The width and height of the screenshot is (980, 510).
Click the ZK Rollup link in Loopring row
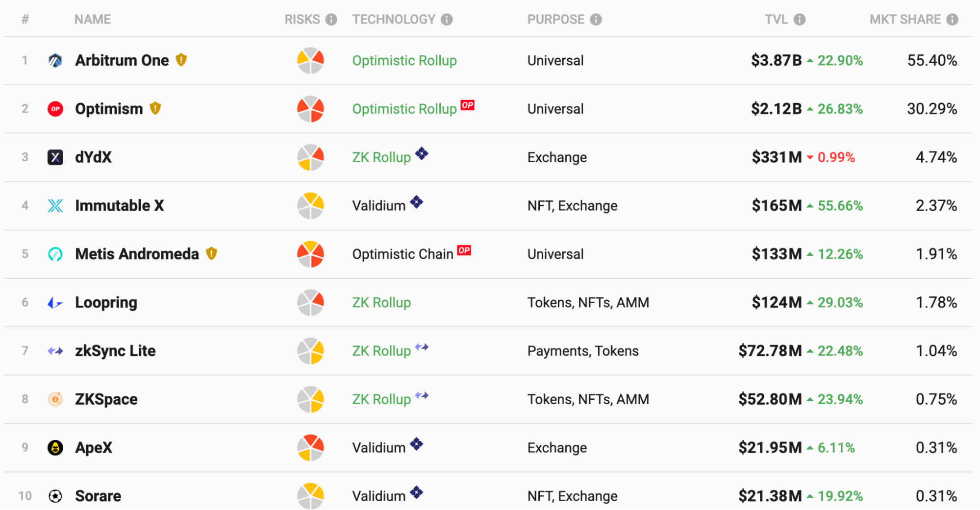[381, 303]
